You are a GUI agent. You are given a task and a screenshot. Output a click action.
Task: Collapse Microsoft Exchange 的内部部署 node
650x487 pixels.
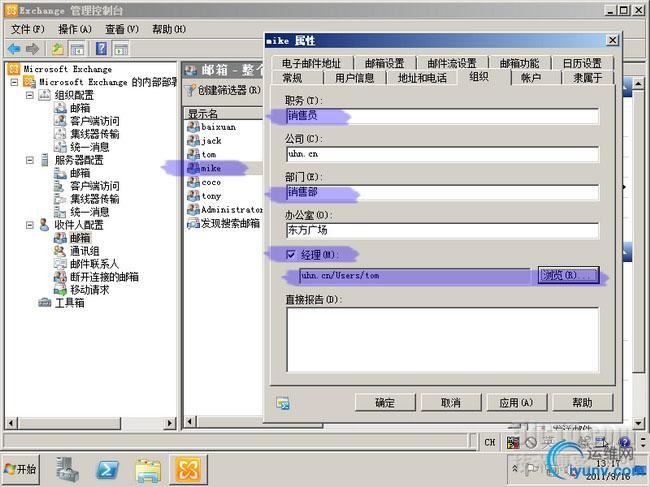point(14,82)
